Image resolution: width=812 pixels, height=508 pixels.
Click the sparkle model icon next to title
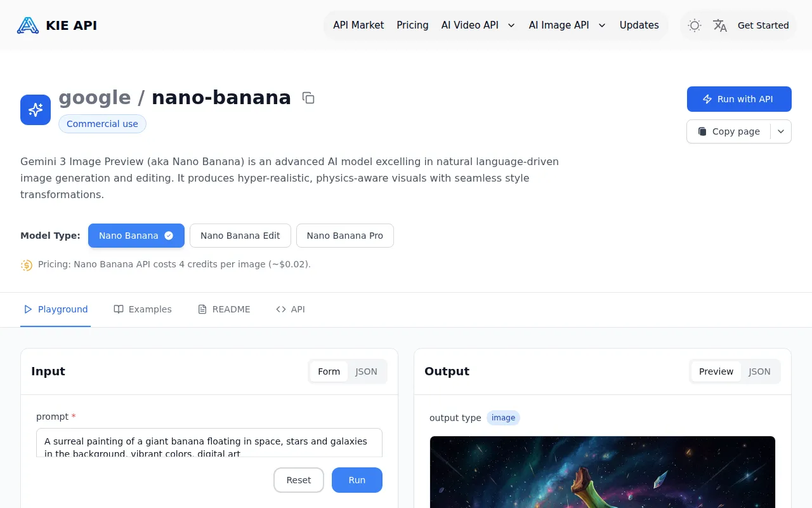coord(35,109)
